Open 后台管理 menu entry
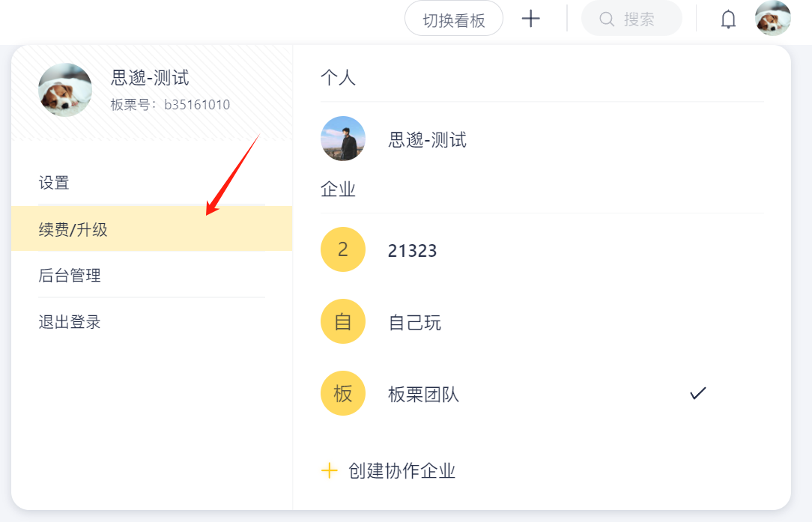 [x=70, y=276]
